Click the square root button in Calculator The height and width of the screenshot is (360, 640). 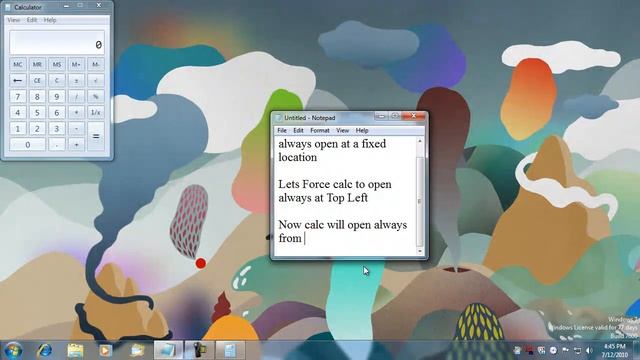96,80
